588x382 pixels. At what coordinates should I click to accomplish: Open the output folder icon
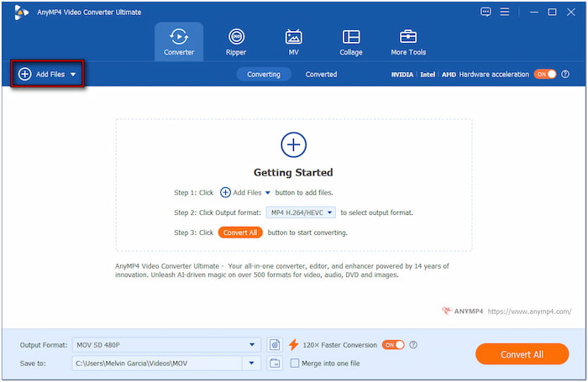pos(275,364)
